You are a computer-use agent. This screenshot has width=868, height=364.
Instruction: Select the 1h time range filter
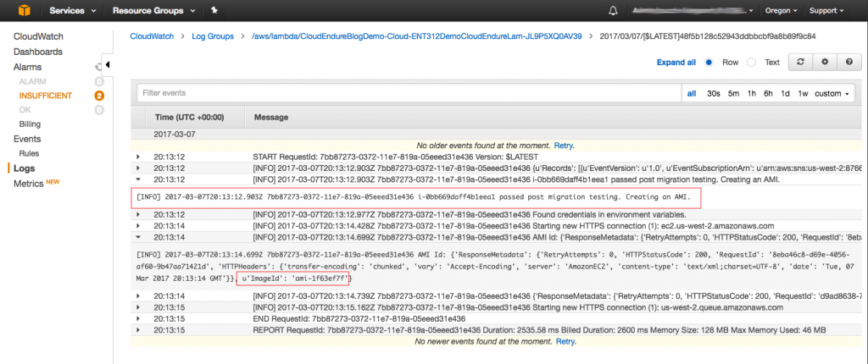coord(751,93)
